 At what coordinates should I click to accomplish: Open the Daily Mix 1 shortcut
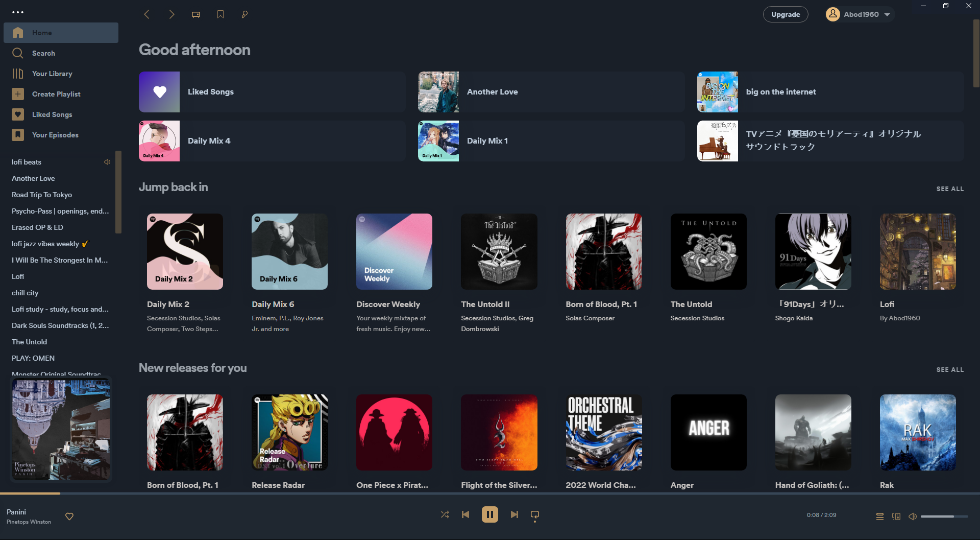[551, 141]
